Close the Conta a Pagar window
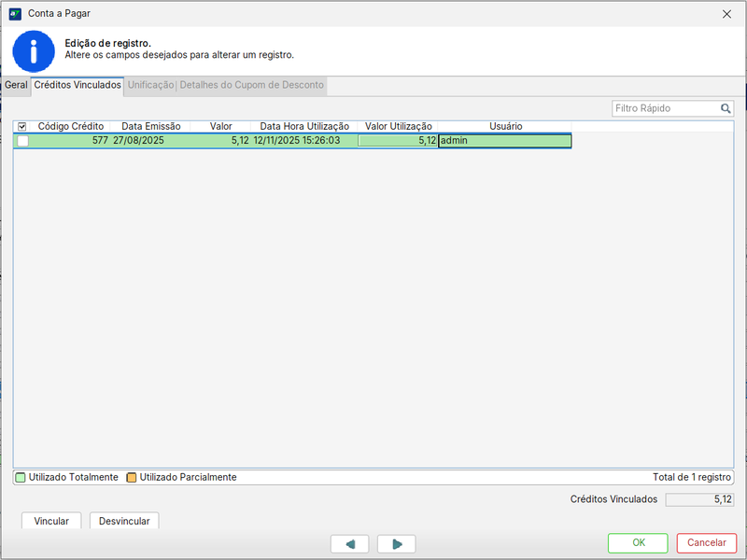 coord(726,14)
